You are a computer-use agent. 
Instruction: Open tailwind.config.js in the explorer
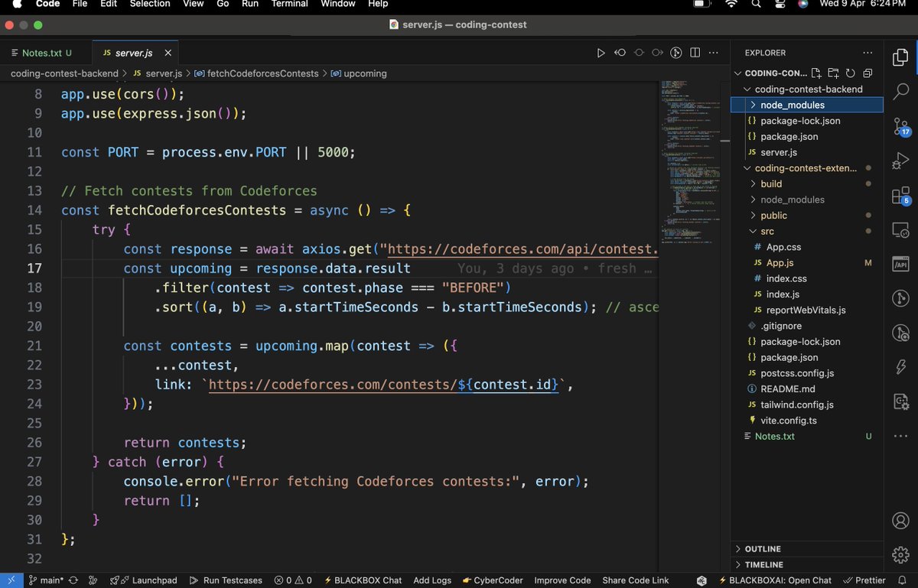[807, 404]
